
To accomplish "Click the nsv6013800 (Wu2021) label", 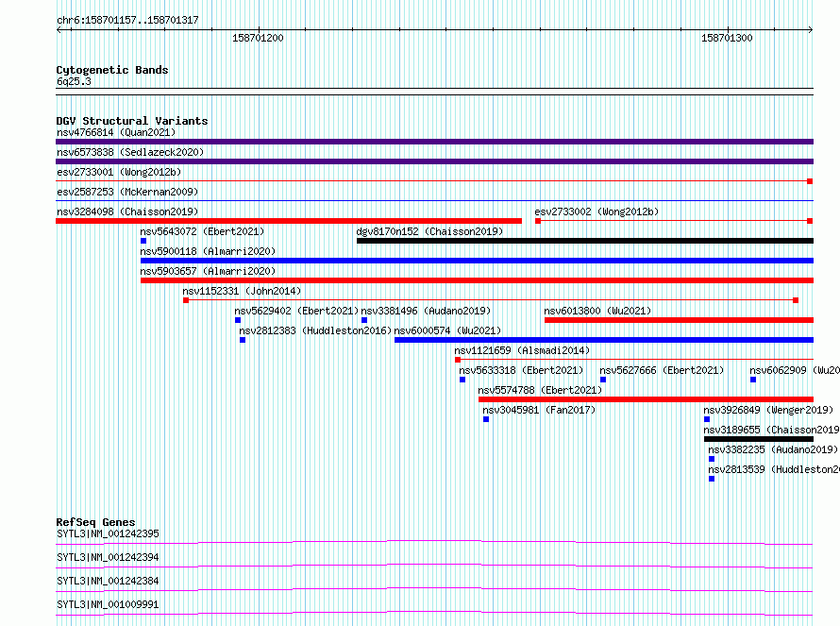I will (597, 311).
